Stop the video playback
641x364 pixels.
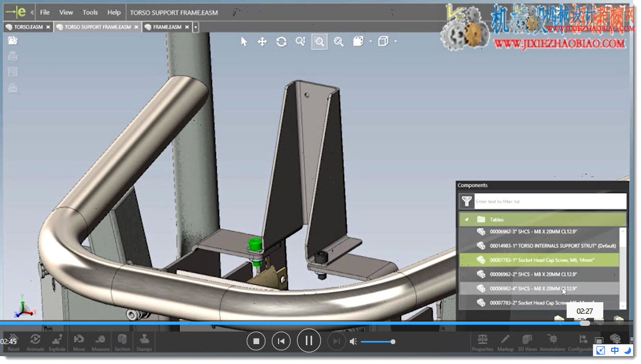point(257,341)
